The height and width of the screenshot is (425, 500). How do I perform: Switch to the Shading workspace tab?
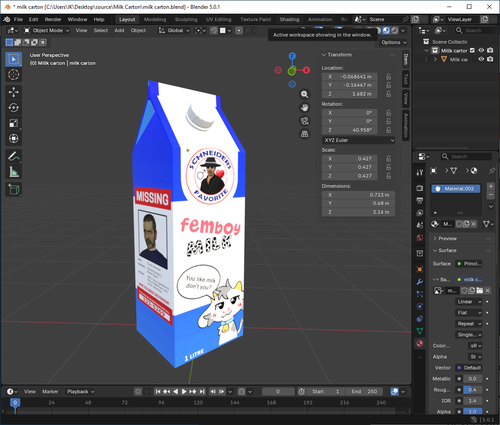tap(289, 19)
